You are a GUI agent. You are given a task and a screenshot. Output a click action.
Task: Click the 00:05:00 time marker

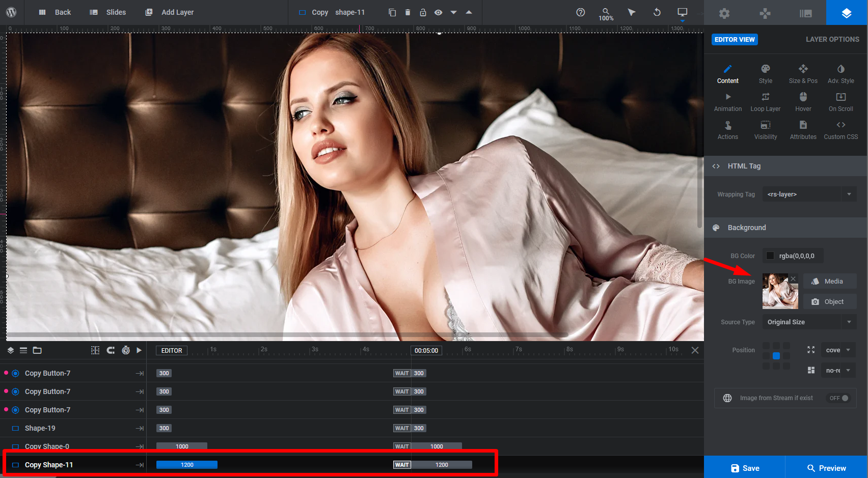coord(426,350)
